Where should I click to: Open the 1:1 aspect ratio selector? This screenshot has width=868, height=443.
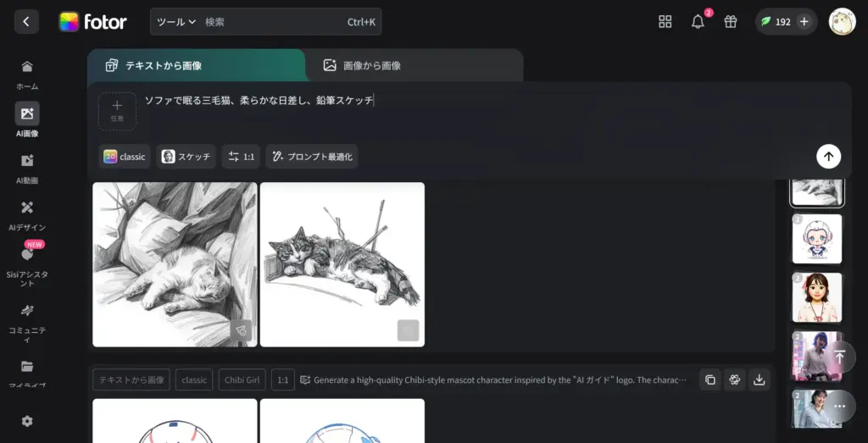pyautogui.click(x=242, y=157)
